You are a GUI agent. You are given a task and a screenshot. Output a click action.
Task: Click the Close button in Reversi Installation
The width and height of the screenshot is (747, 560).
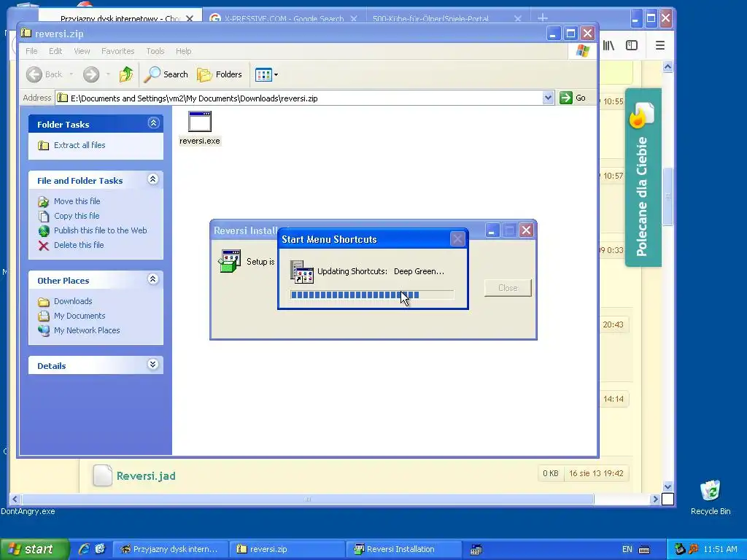click(x=508, y=287)
